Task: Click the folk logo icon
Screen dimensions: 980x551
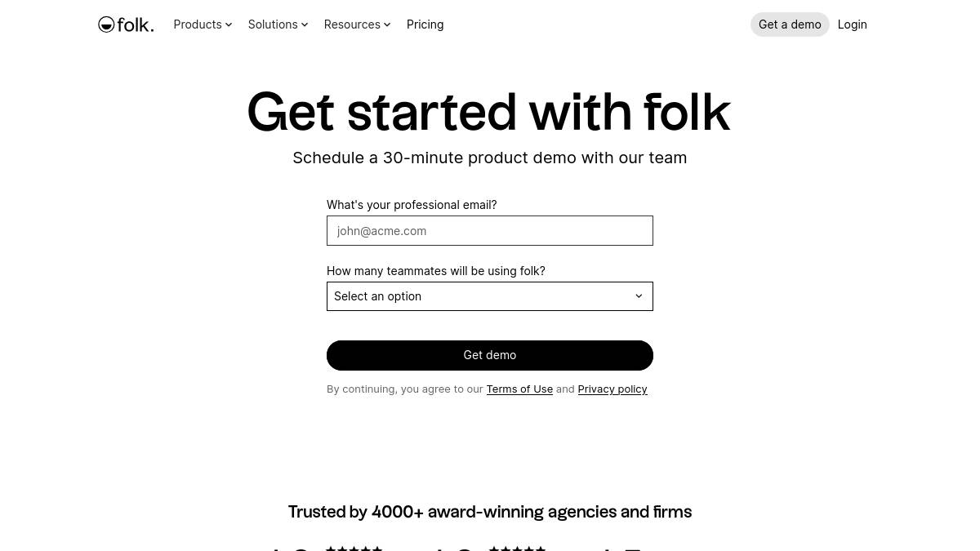Action: tap(107, 24)
